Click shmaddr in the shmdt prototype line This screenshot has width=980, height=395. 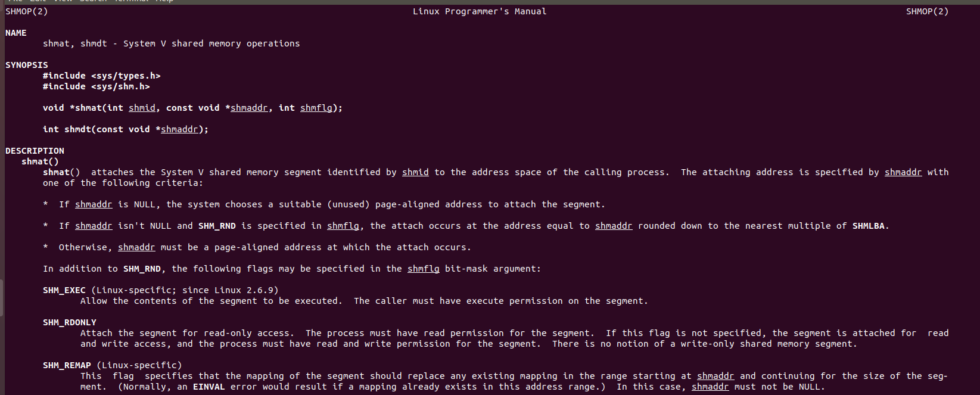(x=179, y=129)
